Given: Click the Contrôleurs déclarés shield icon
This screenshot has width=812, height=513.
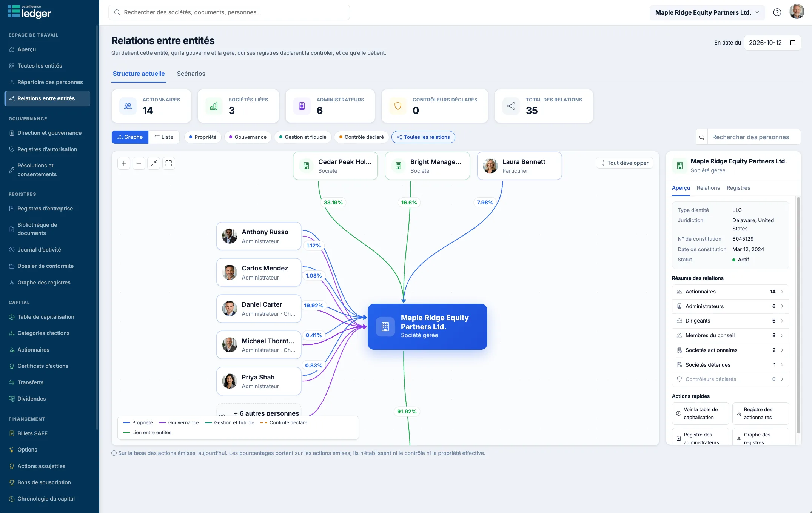Looking at the screenshot, I should click(x=398, y=106).
